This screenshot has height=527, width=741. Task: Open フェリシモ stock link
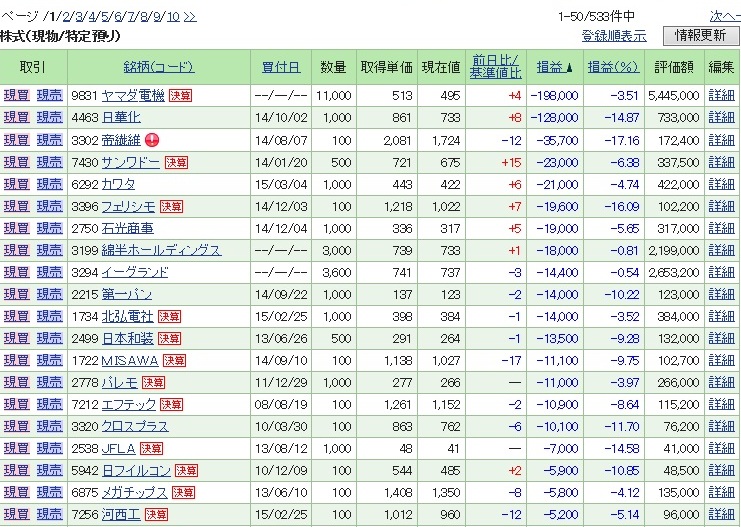tap(129, 207)
